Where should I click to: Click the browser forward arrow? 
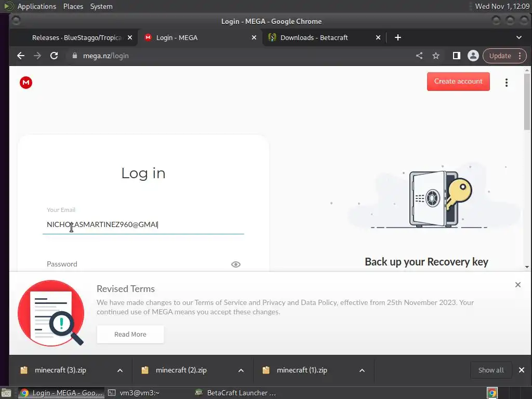37,56
